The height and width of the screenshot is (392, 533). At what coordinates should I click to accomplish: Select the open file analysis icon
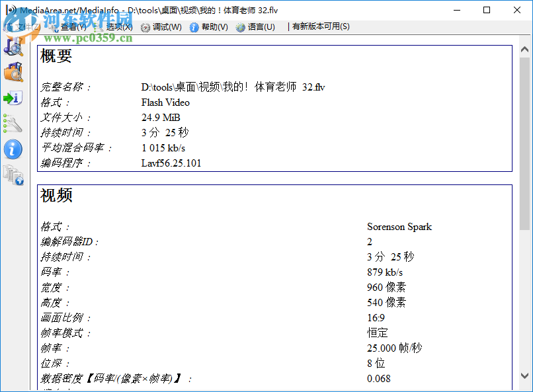coord(15,47)
